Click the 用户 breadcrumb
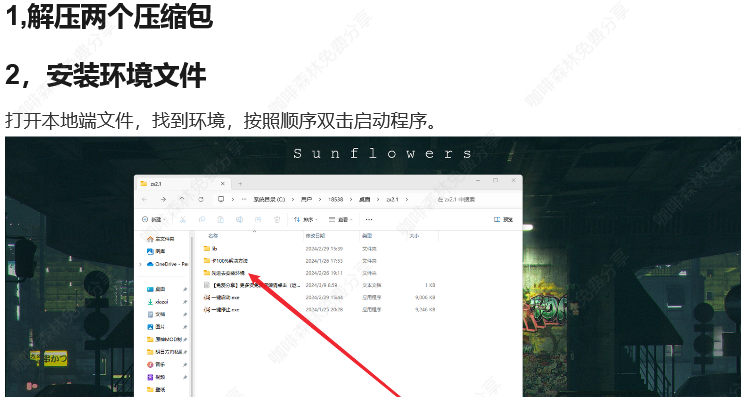 (307, 199)
